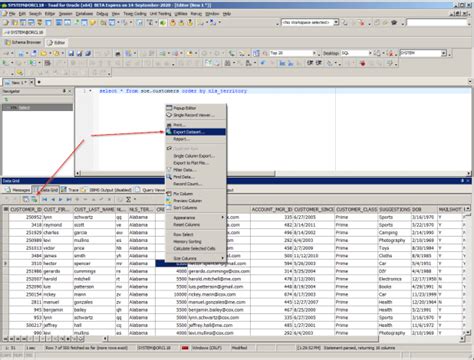Click the CUSTOMER_CLASS column header
Screen dimensions: 474x360
(x=356, y=209)
